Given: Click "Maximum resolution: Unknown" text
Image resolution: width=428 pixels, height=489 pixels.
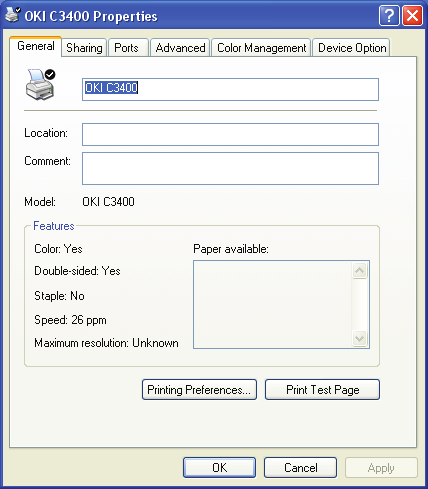Looking at the screenshot, I should [x=106, y=343].
